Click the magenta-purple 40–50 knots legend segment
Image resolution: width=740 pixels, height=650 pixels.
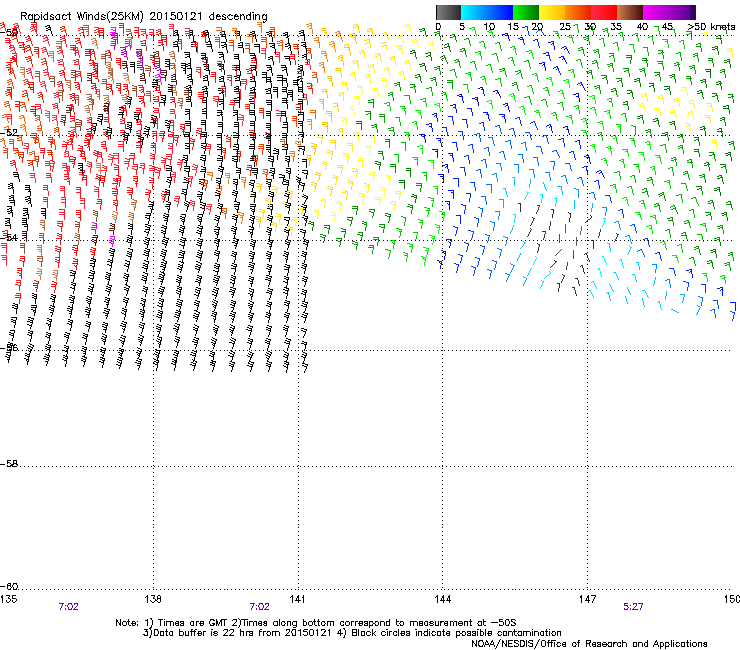tap(669, 12)
